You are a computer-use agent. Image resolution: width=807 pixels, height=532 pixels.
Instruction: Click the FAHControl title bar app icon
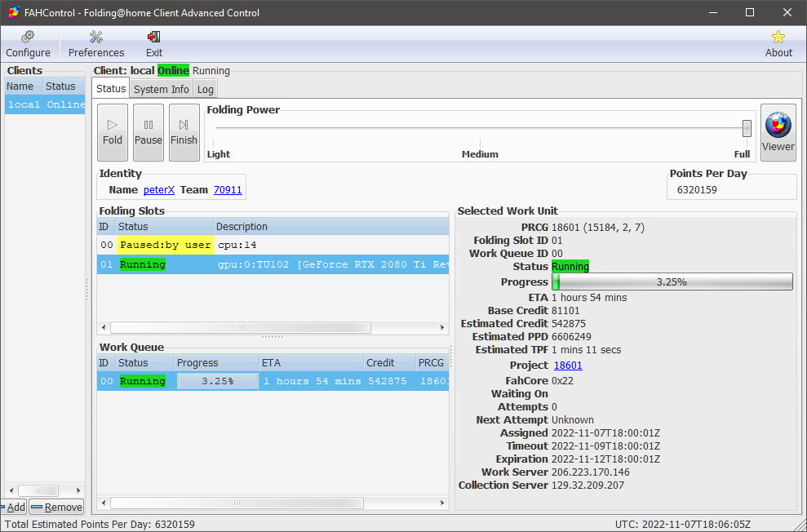point(14,12)
